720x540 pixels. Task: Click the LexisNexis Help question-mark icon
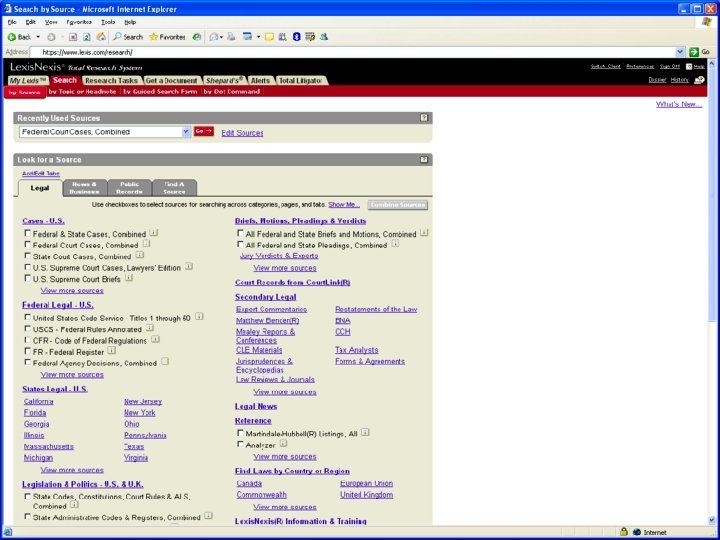click(x=689, y=67)
